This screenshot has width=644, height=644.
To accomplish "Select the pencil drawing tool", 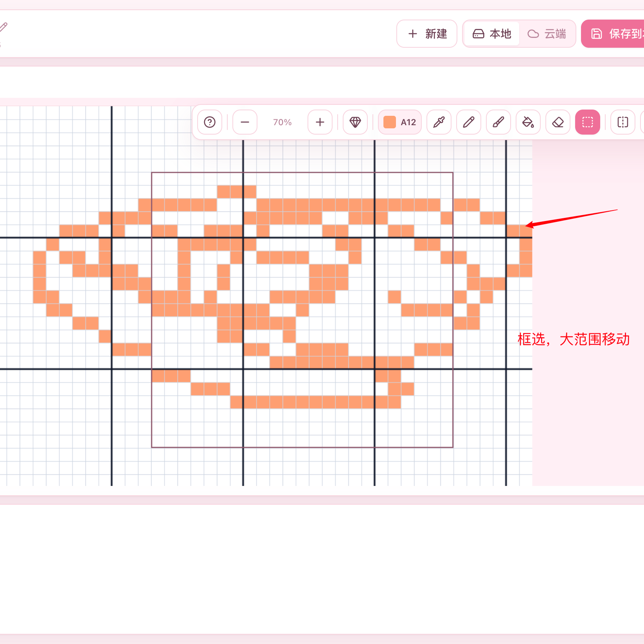I will point(469,122).
